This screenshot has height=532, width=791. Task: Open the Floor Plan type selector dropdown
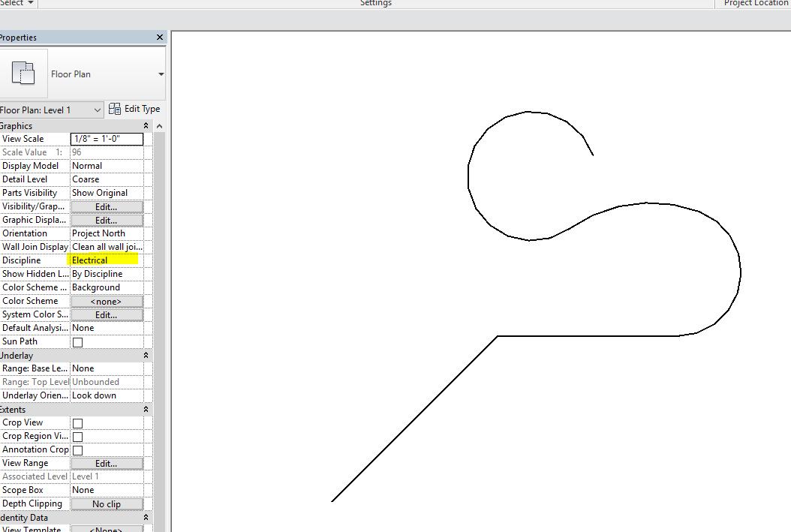pos(161,74)
